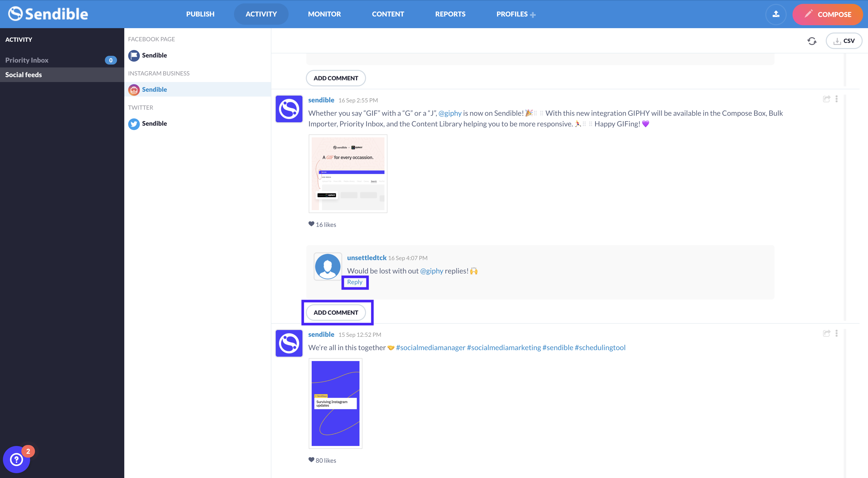Click the Twitter bird icon beside Sendible
Image resolution: width=868 pixels, height=478 pixels.
coord(134,124)
